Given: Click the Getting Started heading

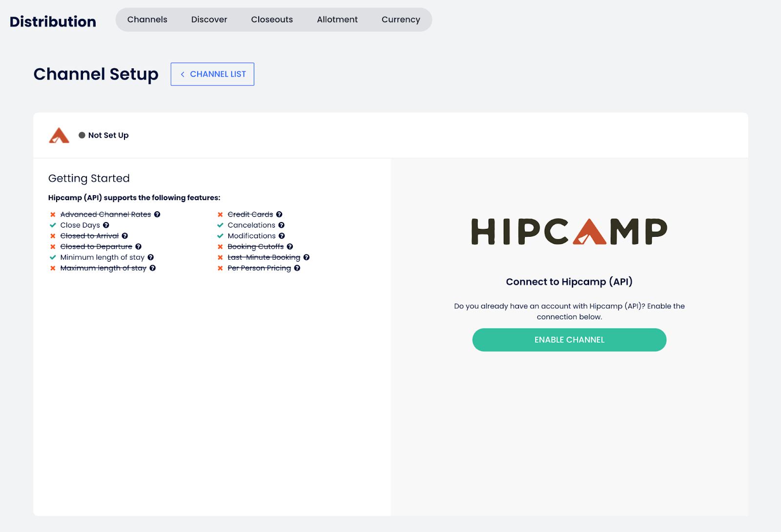Looking at the screenshot, I should 89,179.
